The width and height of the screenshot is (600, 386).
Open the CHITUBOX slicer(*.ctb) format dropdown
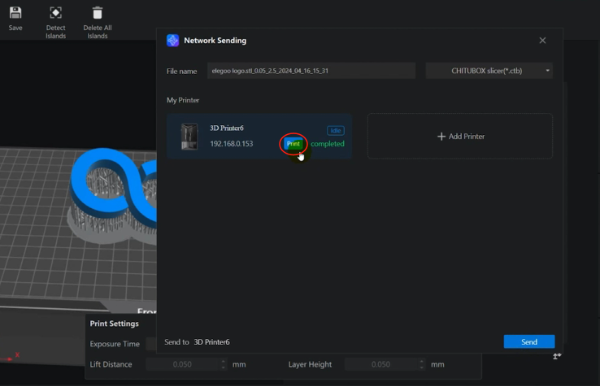(489, 71)
